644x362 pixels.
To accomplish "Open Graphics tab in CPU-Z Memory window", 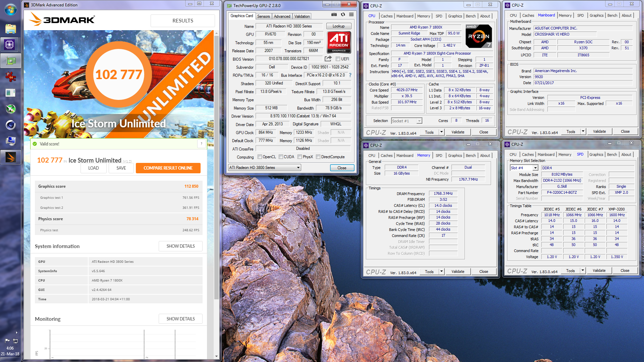I will coord(455,155).
